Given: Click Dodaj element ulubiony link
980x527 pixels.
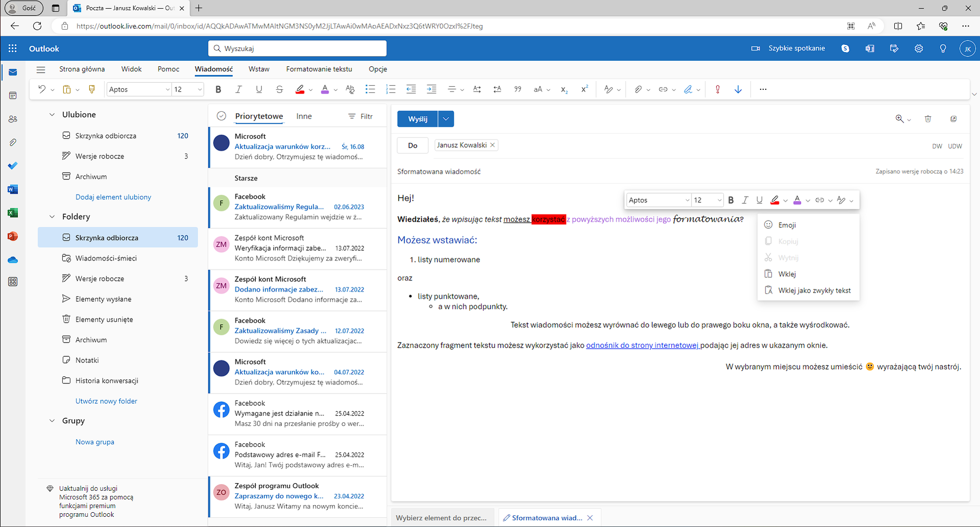Looking at the screenshot, I should point(113,197).
